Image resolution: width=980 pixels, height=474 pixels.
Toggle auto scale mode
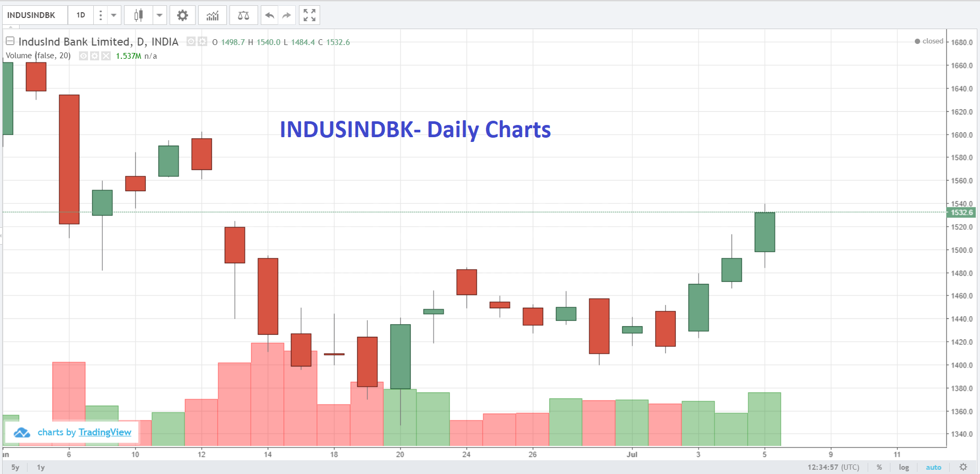coord(933,467)
